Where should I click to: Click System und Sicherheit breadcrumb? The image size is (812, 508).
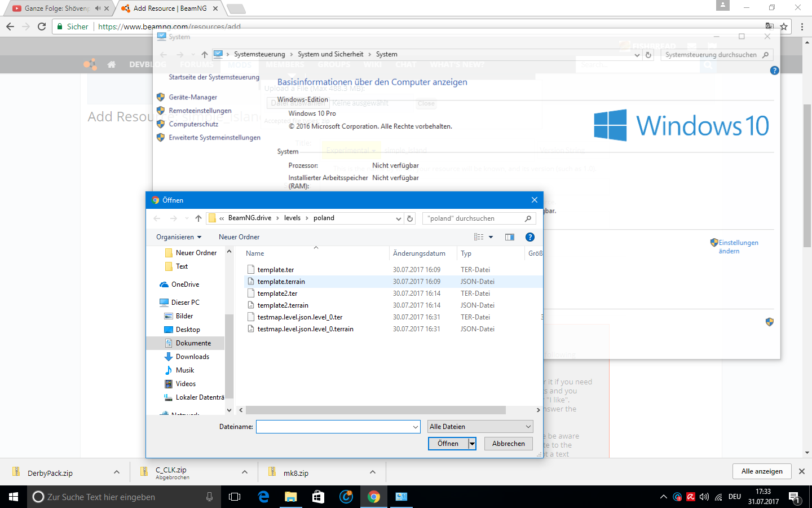tap(330, 54)
